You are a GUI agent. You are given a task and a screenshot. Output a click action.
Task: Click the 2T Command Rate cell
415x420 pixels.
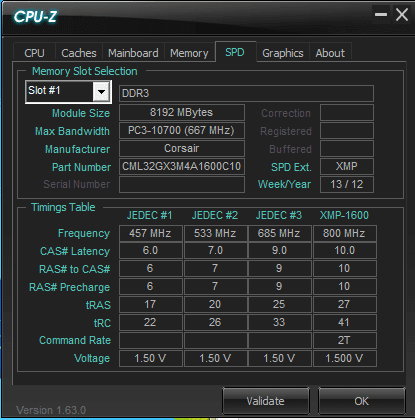(x=345, y=340)
